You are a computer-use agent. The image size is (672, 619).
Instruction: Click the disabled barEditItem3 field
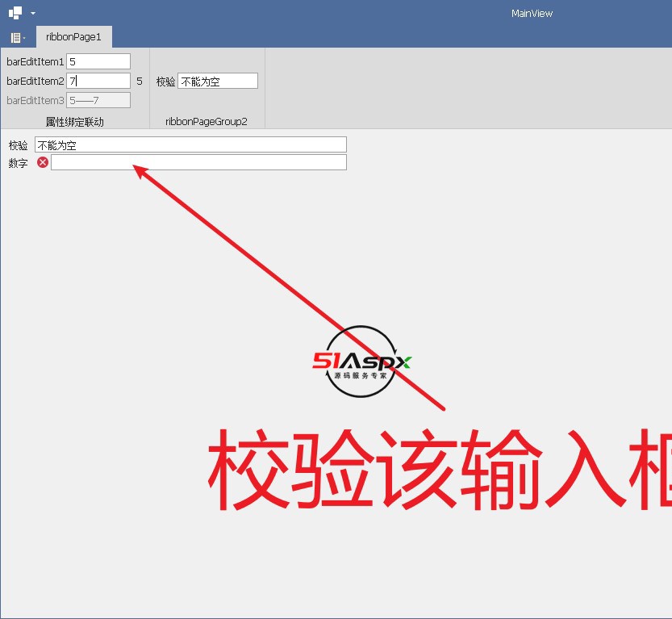(98, 100)
